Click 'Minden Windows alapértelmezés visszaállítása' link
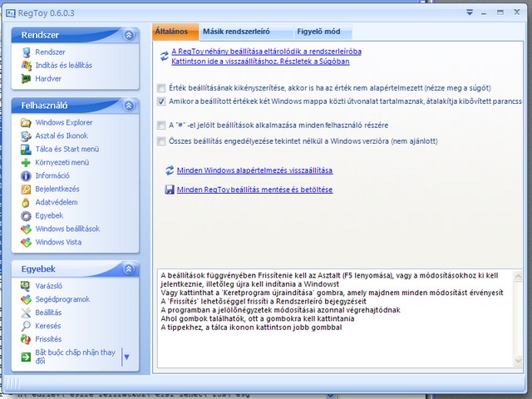Viewport: 532px width, 399px height. 255,170
